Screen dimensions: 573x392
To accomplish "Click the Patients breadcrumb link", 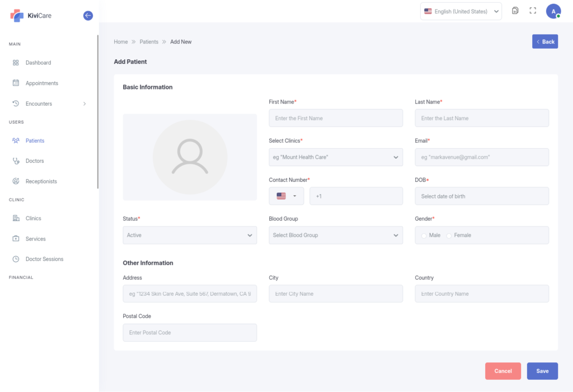I will point(149,42).
